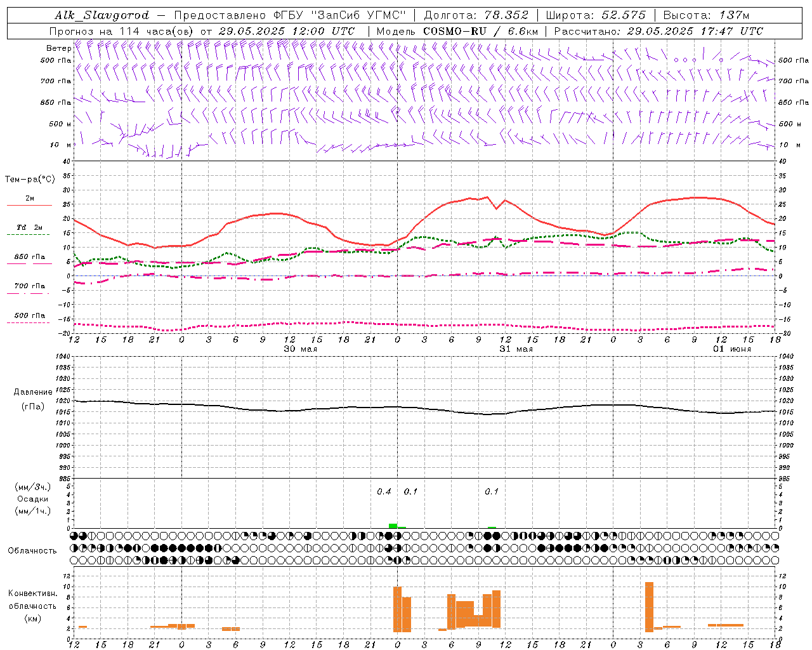Click the 'Прогноз на 114 часа(ов)' forecast header
This screenshot has height=650, width=812.
tap(122, 31)
